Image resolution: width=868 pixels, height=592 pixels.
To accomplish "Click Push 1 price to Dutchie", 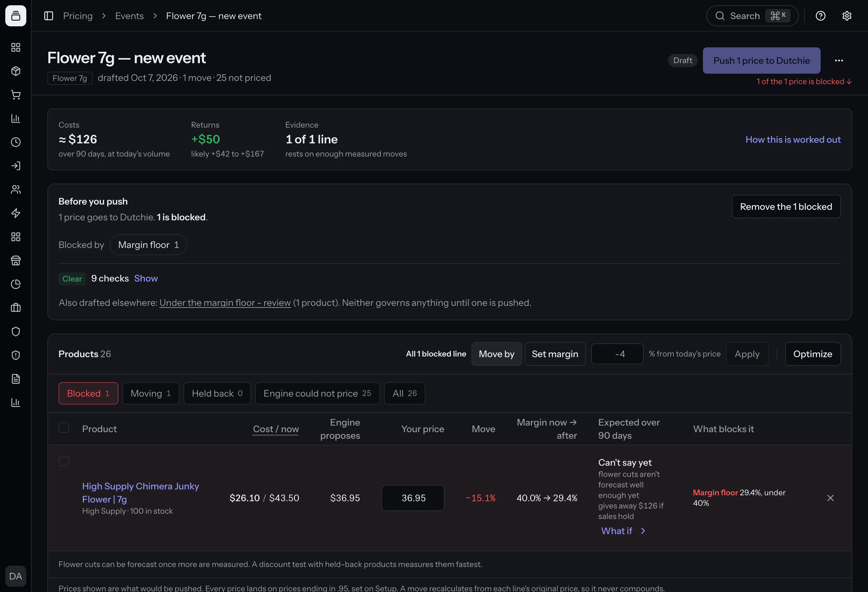I will 761,61.
